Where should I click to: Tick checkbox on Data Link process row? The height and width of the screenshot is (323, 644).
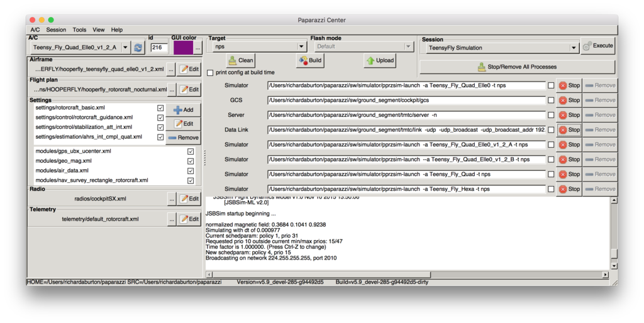point(551,129)
